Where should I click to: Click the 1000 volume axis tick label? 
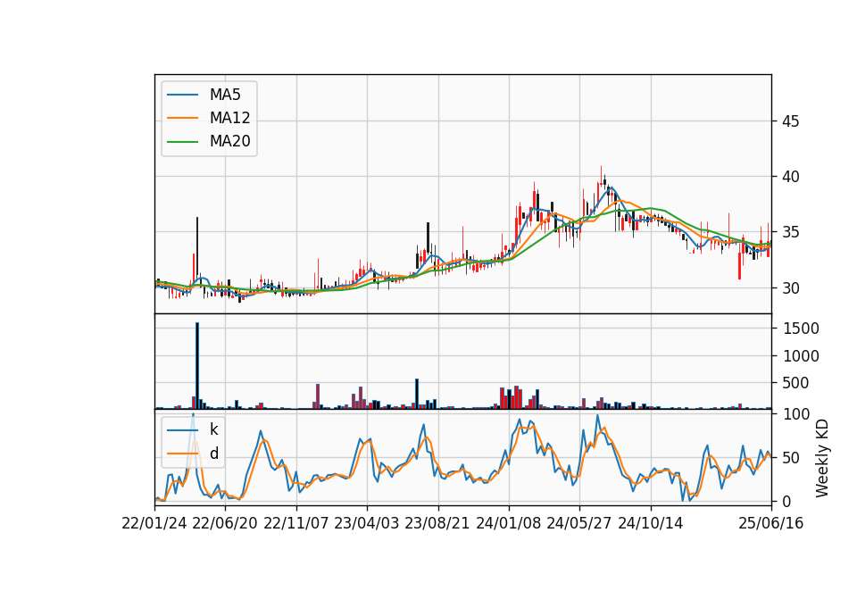pos(802,356)
